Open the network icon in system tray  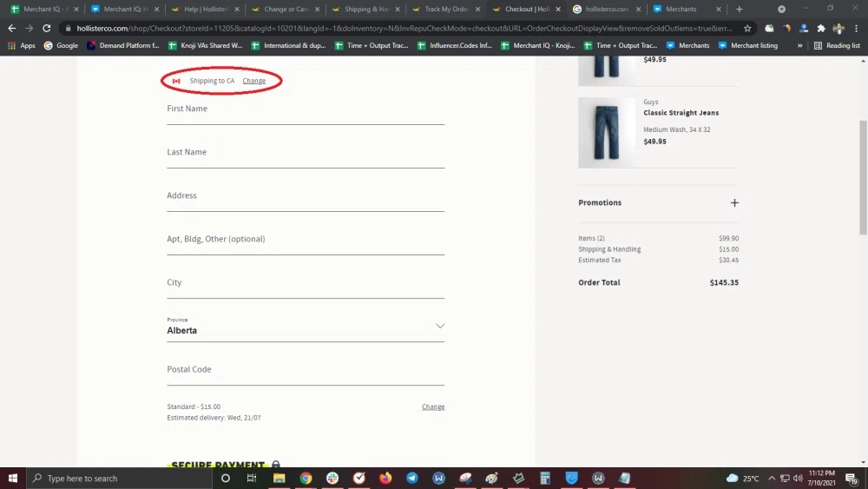point(785,478)
